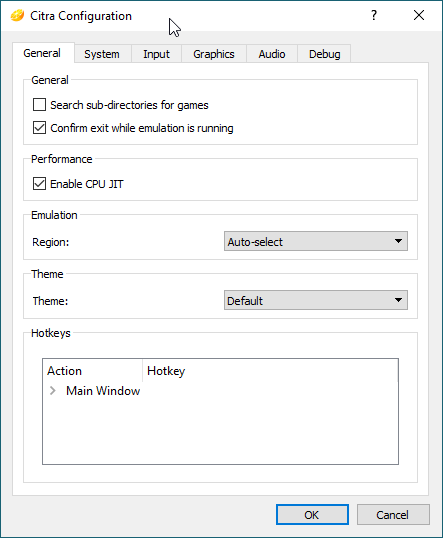Open the Region Auto-select dropdown
The image size is (443, 538).
(316, 241)
